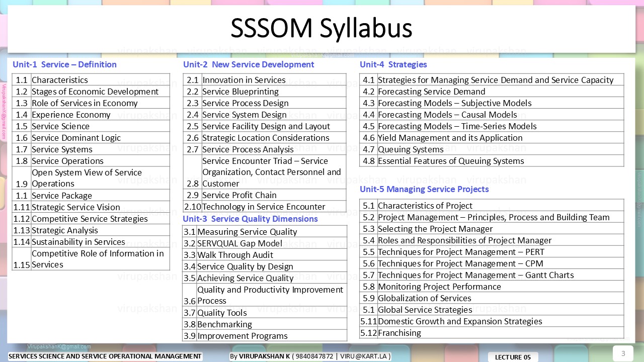This screenshot has height=362, width=644.
Task: Select 'Innovation in Services' topic
Action: pyautogui.click(x=274, y=79)
